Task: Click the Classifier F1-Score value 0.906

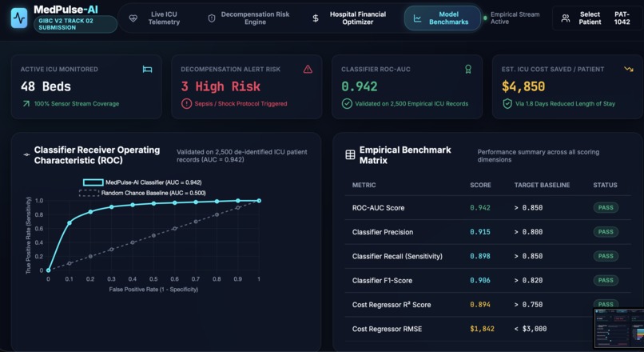Action: tap(480, 281)
